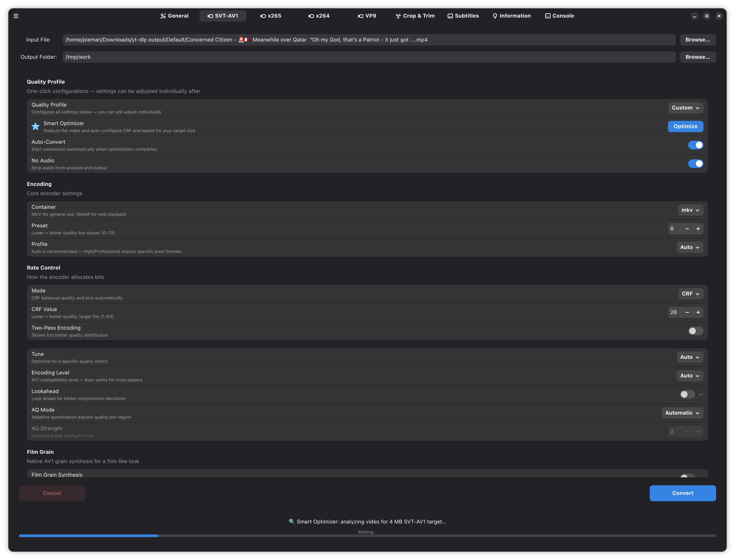This screenshot has height=560, width=735.
Task: Turn off the No Audio switch
Action: tap(696, 164)
